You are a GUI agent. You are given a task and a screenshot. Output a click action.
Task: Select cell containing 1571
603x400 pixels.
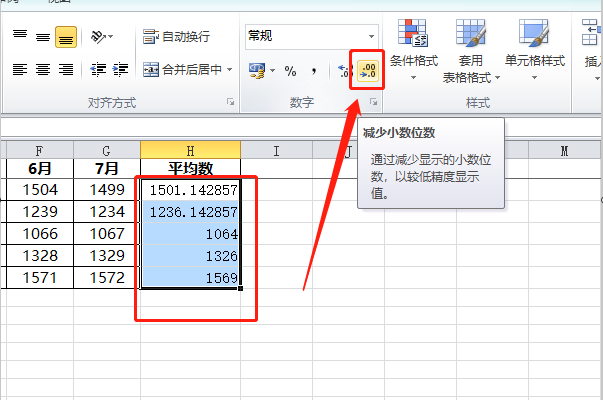point(40,277)
